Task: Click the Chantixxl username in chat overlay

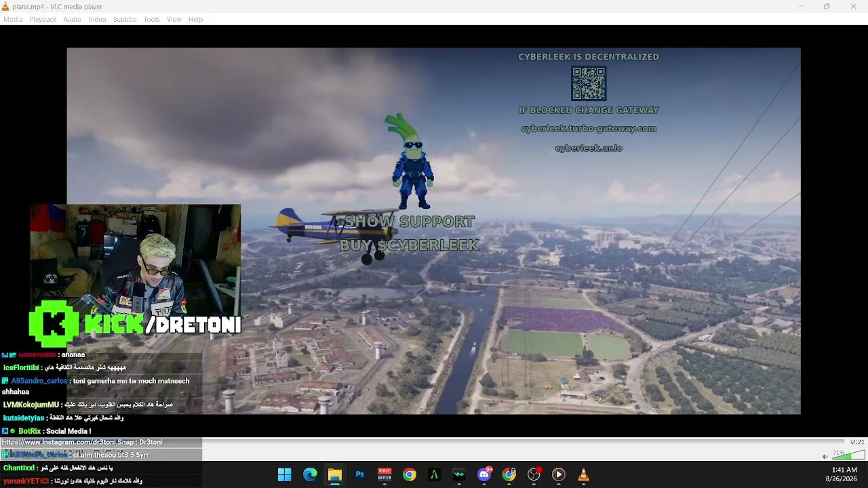Action: 19,468
